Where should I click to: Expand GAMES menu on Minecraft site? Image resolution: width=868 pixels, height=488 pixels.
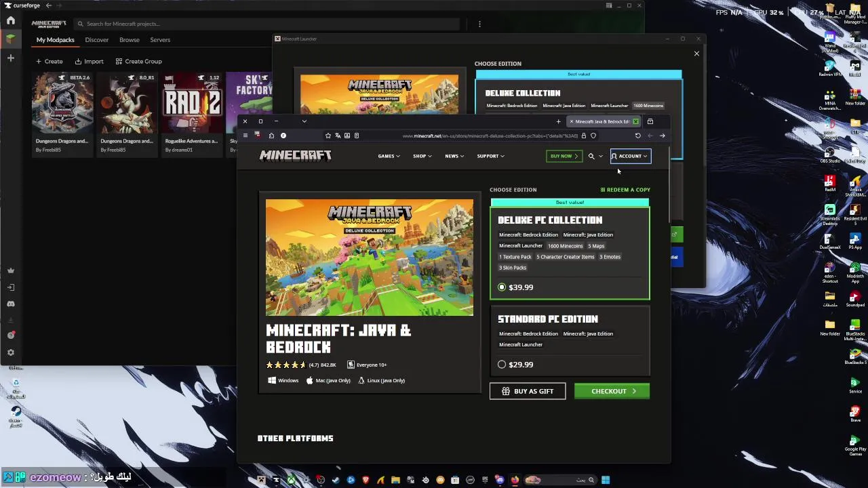click(x=389, y=156)
